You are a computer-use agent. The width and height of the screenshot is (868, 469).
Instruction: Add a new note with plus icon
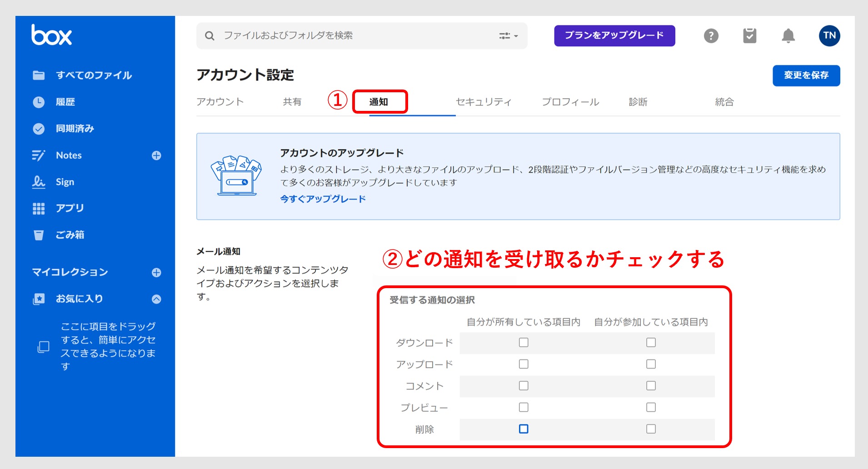point(156,155)
